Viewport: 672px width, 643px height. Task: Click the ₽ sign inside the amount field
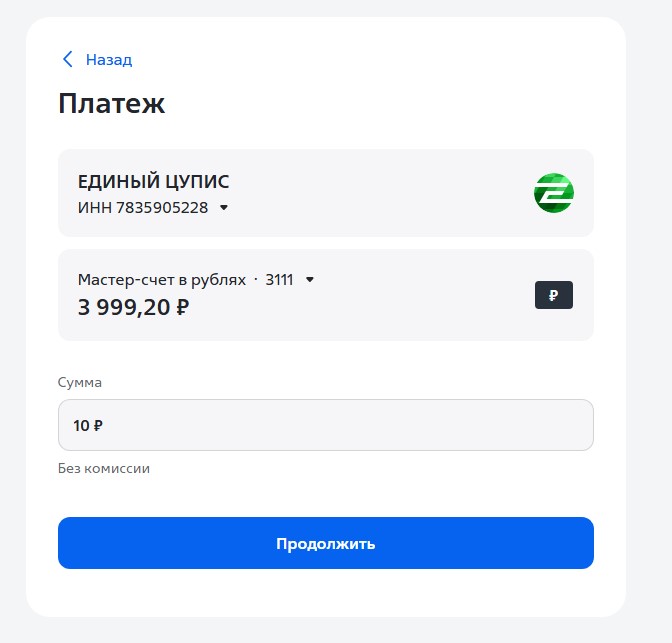click(98, 425)
